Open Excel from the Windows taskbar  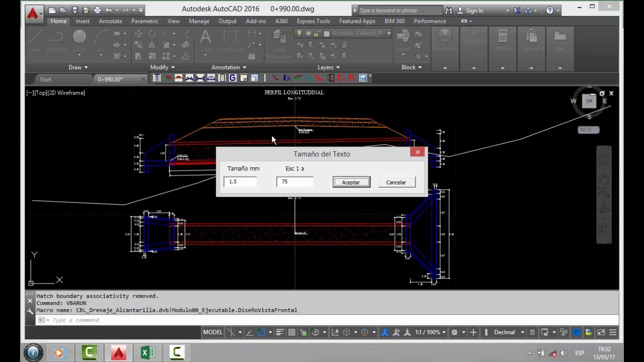tap(148, 352)
